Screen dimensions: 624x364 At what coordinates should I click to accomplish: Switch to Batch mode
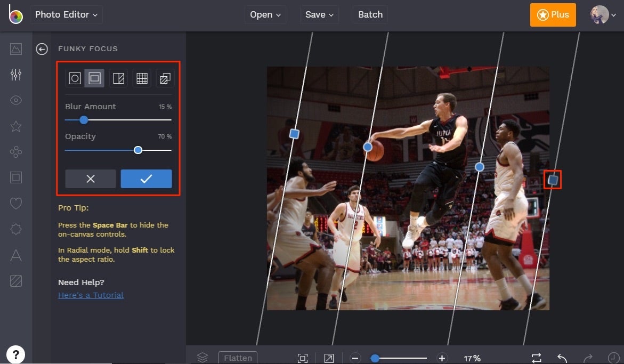[370, 14]
